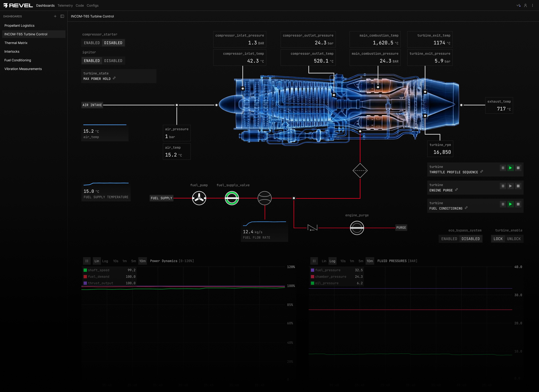Stop the THROTTLE PROFILE SEQUENCE
Viewport: 539px width, 392px height.
518,168
